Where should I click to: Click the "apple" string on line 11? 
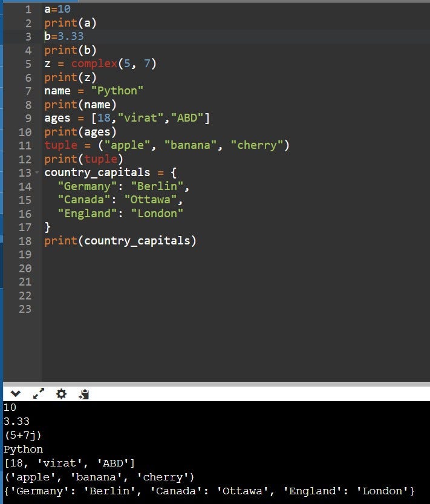click(x=127, y=145)
